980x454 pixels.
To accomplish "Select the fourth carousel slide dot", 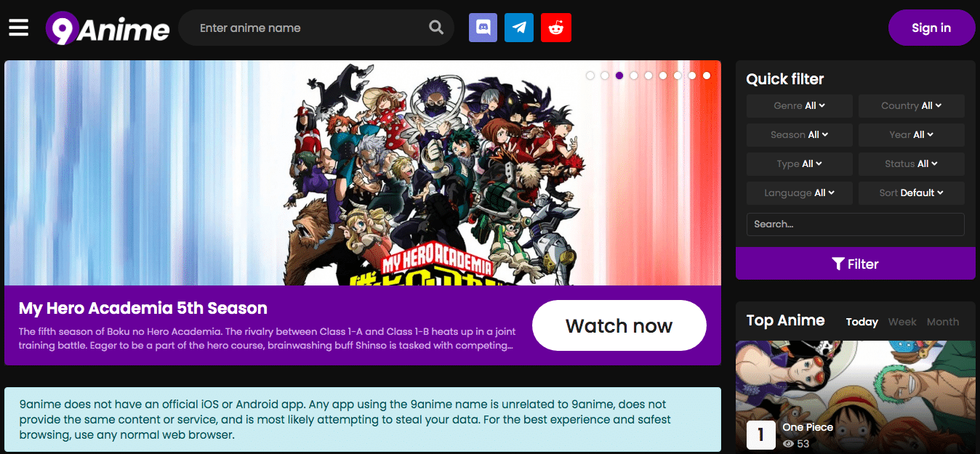I will pyautogui.click(x=634, y=76).
